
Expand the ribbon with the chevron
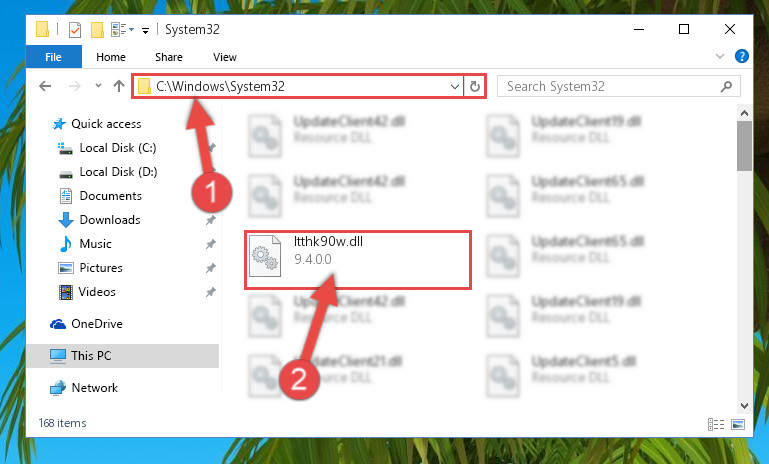coord(719,56)
